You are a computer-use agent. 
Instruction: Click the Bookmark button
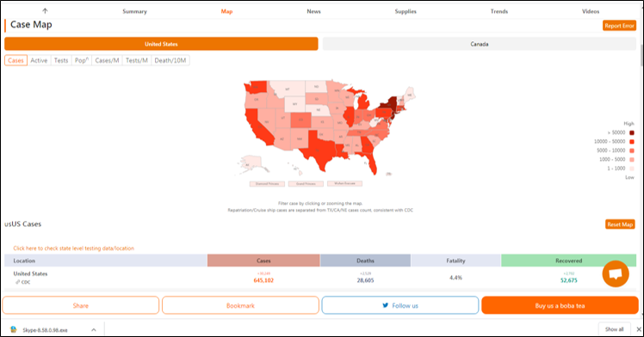[240, 305]
